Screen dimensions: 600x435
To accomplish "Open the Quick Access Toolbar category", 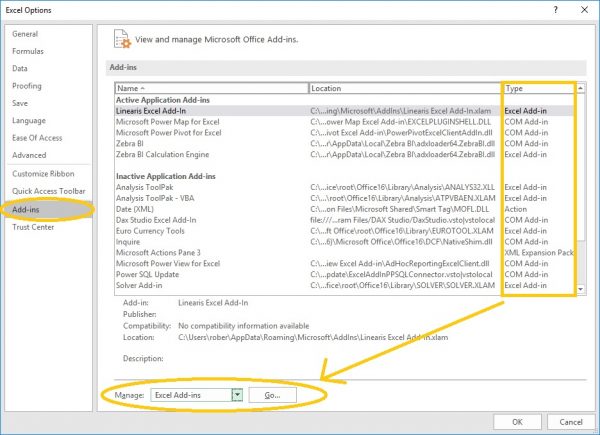I will pyautogui.click(x=49, y=191).
